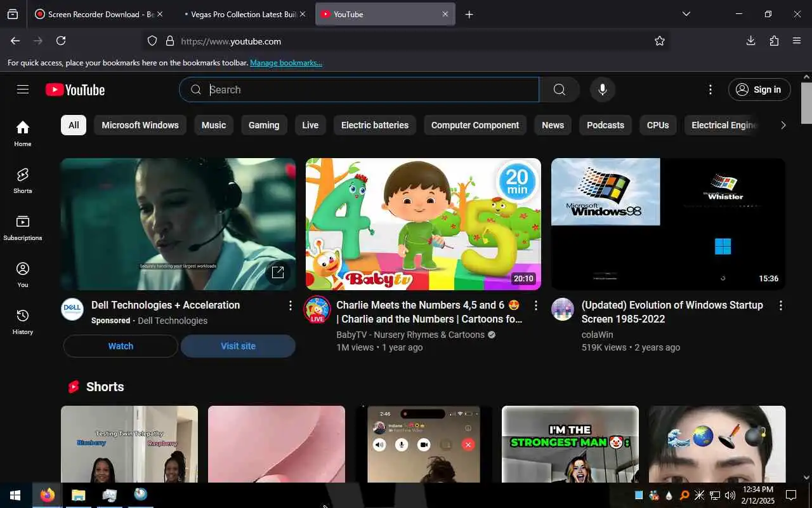Open the YouTube hamburger guide menu
The image size is (812, 508).
click(x=23, y=90)
